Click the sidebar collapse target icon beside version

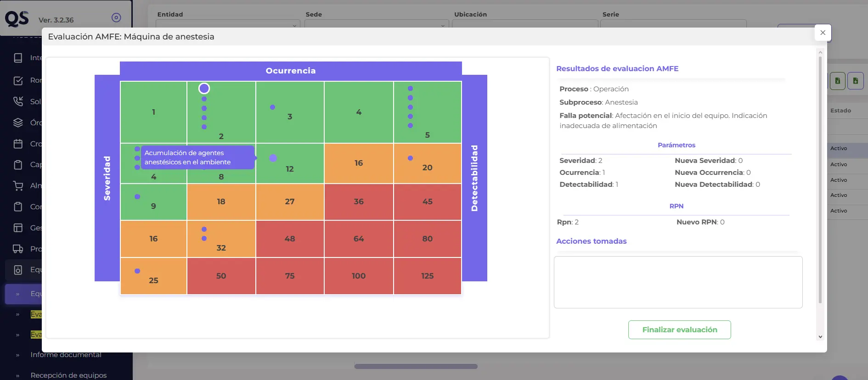[x=116, y=17]
